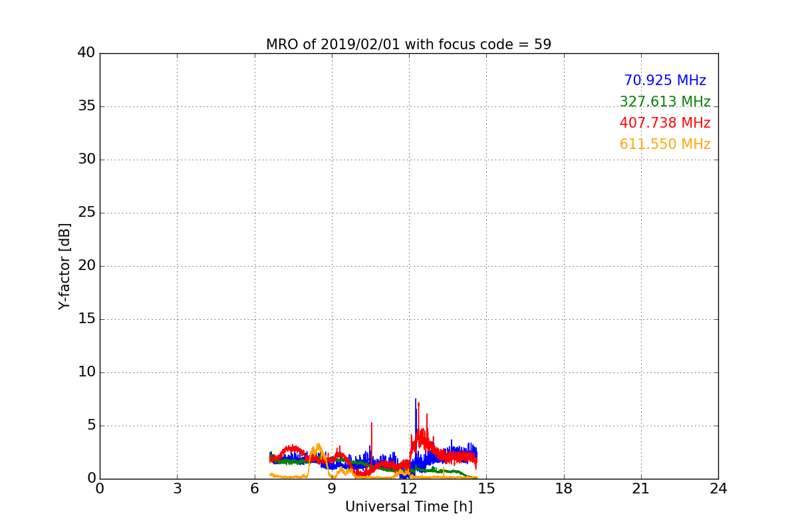798x532 pixels.
Task: Select the red 407.738 MHz legend label
Action: click(665, 123)
